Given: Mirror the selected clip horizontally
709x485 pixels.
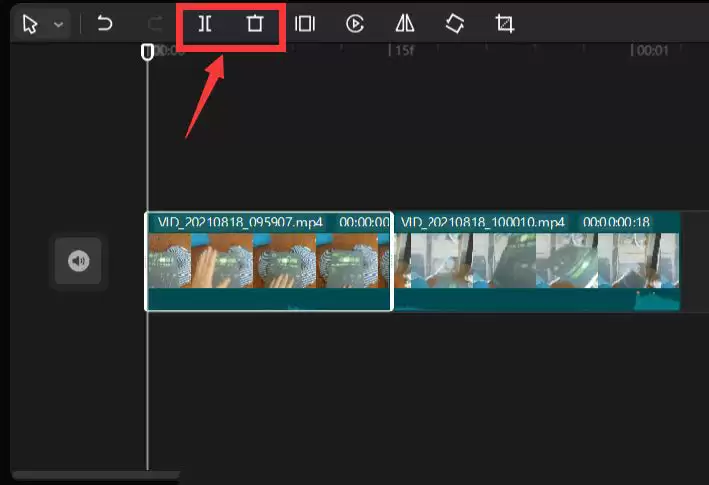Looking at the screenshot, I should pos(405,24).
